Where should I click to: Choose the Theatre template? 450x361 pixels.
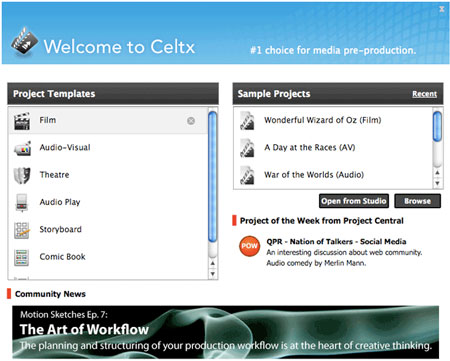[108, 175]
